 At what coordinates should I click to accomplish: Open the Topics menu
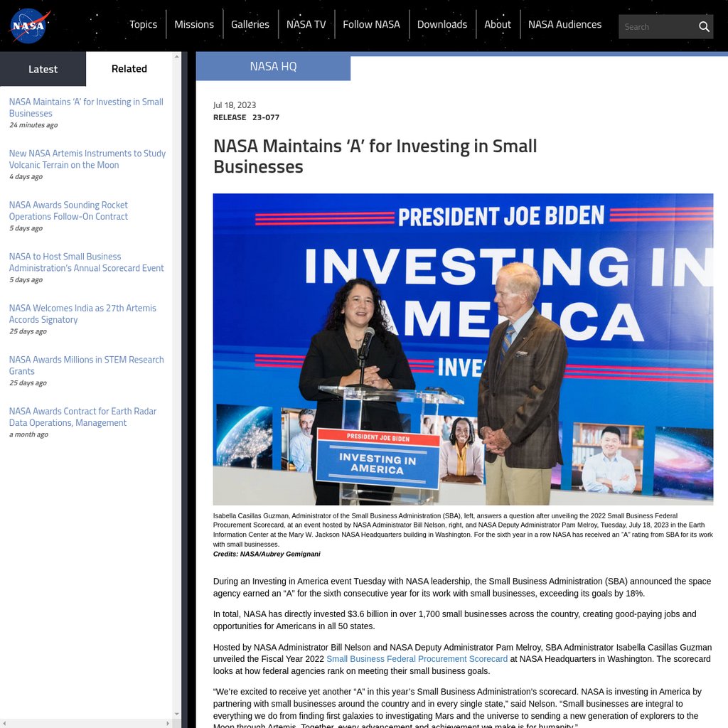click(143, 24)
